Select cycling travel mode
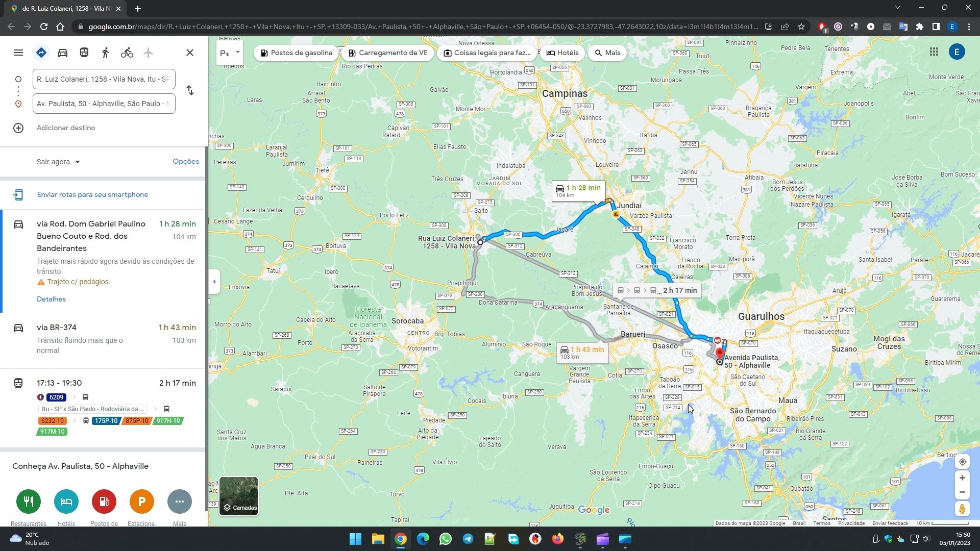Screen dimensions: 980x551 pos(127,53)
